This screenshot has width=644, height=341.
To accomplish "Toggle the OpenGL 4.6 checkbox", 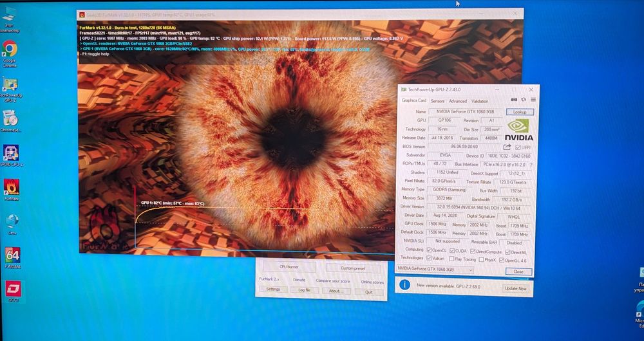I will click(x=502, y=260).
